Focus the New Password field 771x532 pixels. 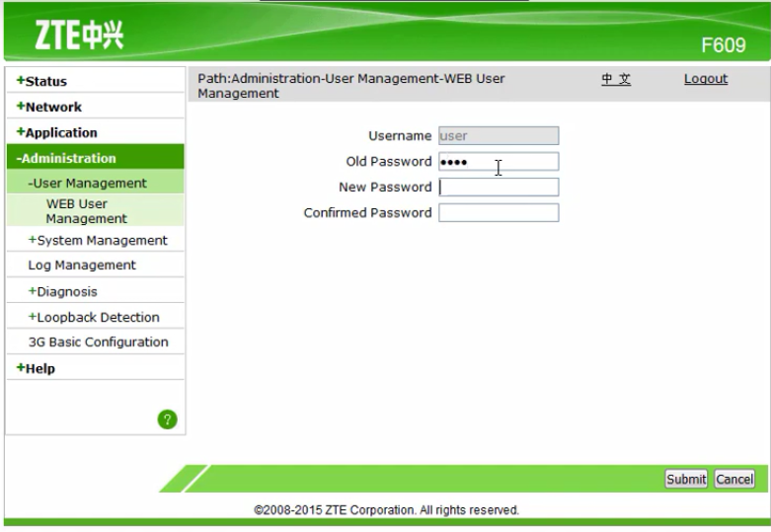pos(499,187)
